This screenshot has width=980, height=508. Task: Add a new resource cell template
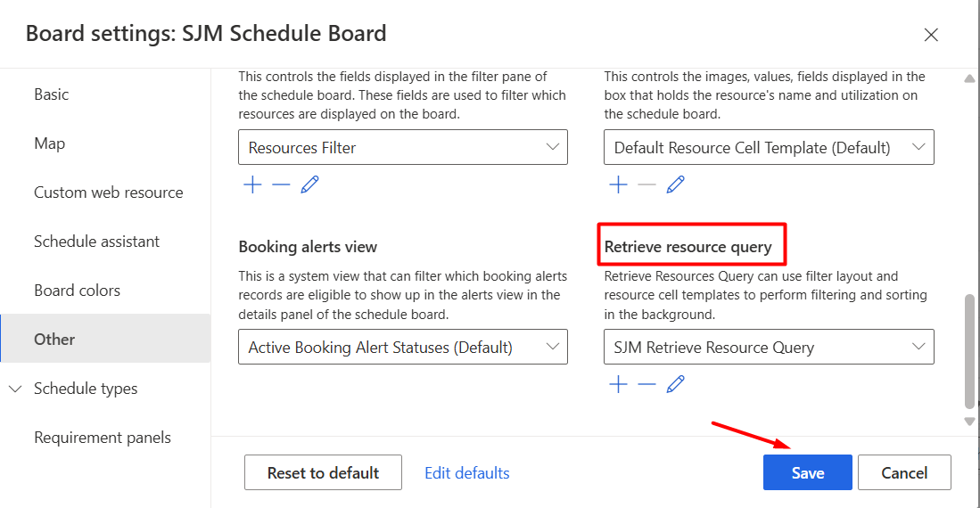[618, 184]
